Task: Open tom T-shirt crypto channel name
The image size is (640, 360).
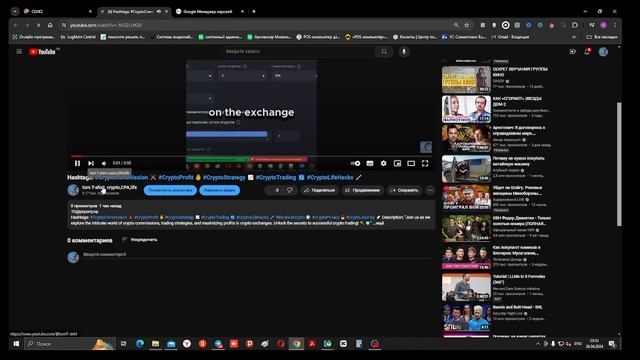Action: point(109,187)
